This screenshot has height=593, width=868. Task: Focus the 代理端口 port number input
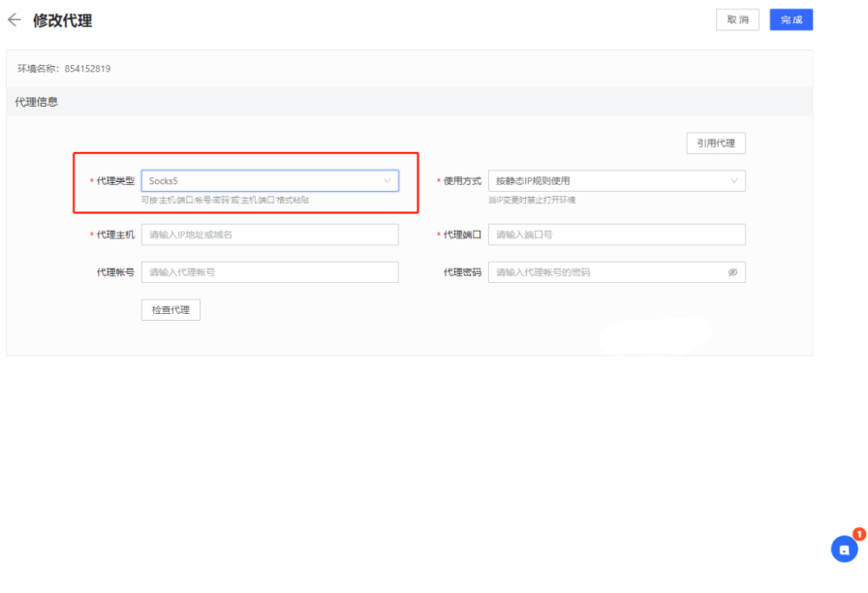616,234
